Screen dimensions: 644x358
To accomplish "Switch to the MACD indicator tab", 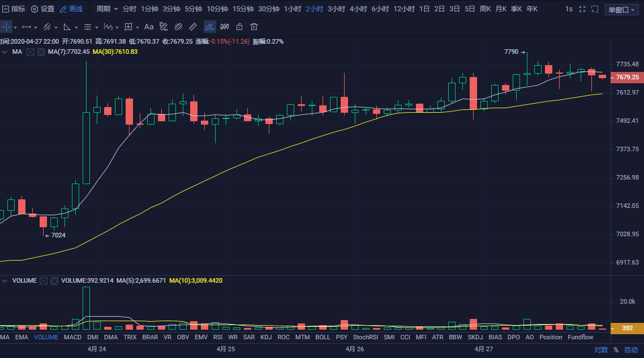I will coord(72,337).
